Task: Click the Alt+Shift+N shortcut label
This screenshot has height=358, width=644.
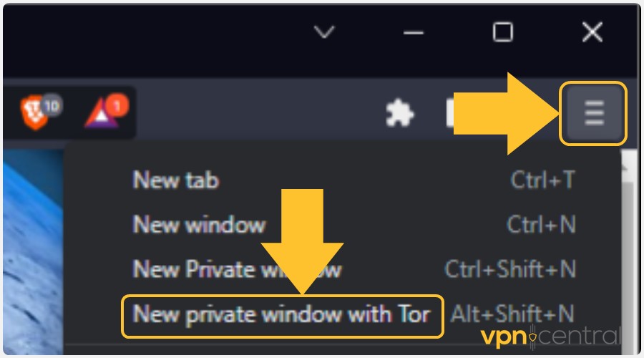Action: pos(512,314)
